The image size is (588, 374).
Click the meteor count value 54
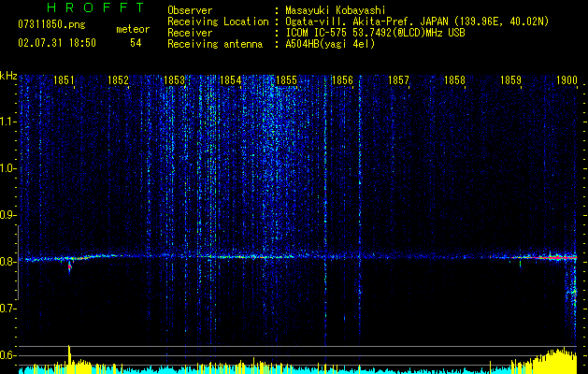[136, 43]
